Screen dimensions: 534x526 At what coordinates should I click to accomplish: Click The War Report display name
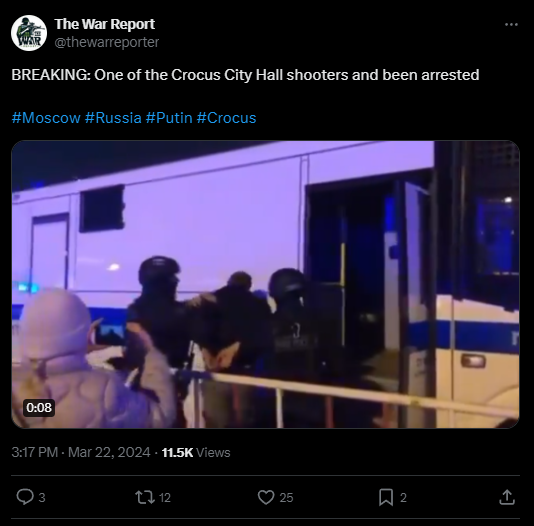pyautogui.click(x=105, y=24)
